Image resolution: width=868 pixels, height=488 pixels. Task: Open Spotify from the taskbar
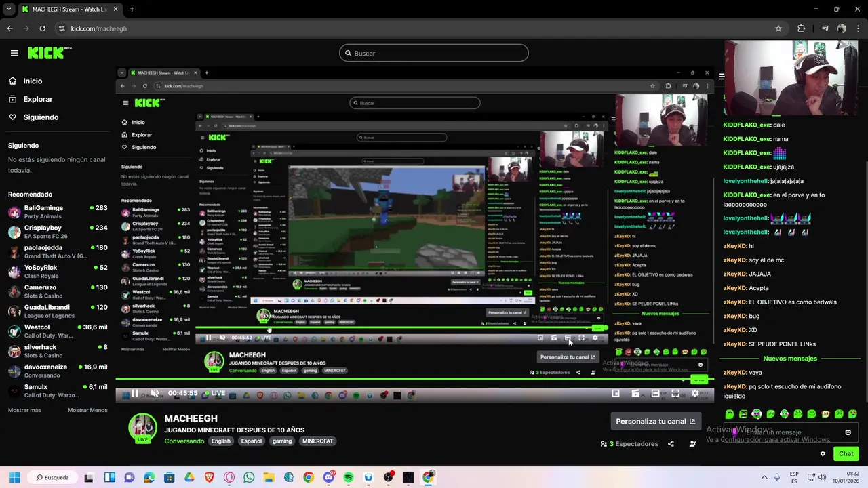349,477
